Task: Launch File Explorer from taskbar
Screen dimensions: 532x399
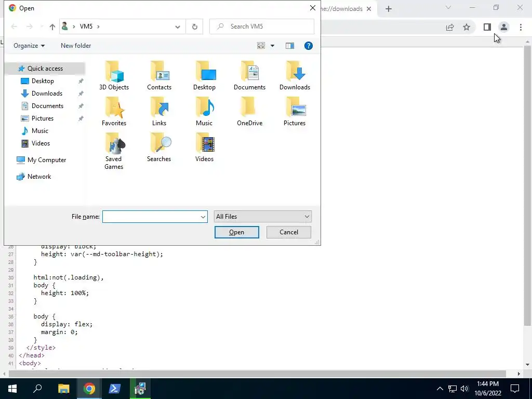Action: (x=63, y=389)
